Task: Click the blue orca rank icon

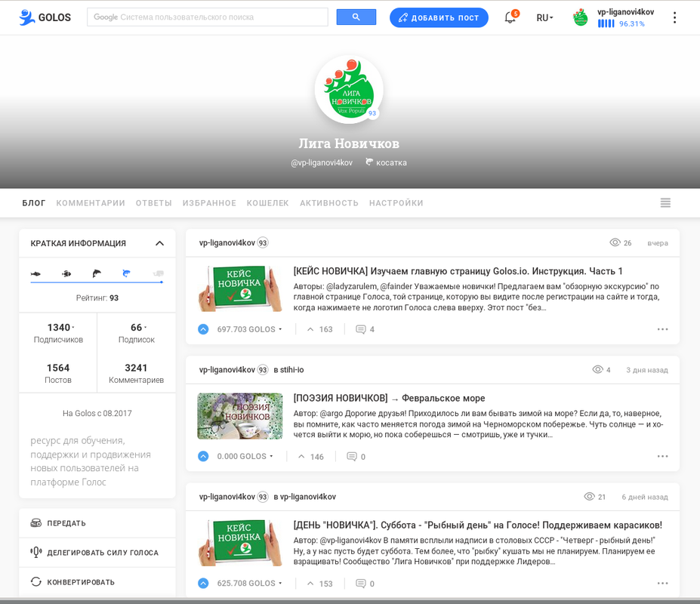Action: pyautogui.click(x=127, y=273)
